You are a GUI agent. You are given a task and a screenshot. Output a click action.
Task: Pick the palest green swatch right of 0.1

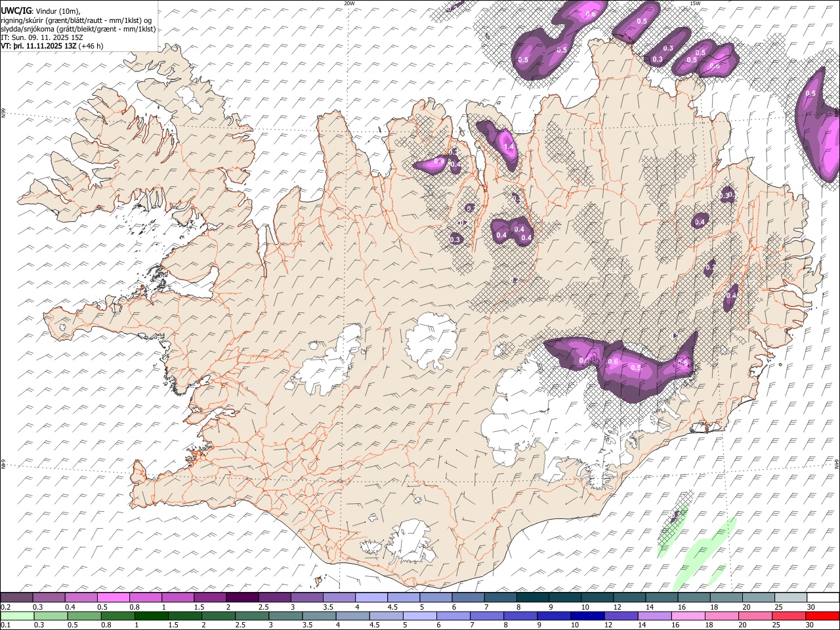[16, 616]
